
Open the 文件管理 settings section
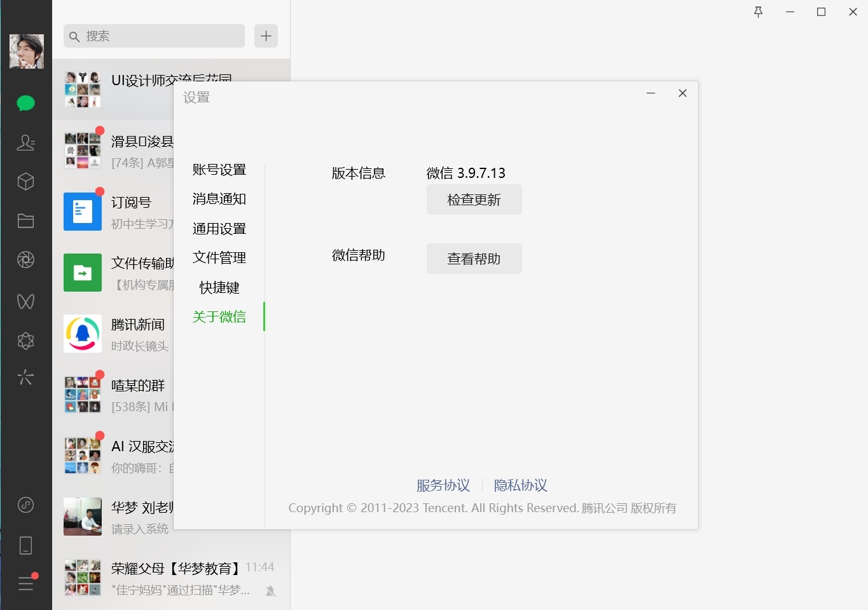pyautogui.click(x=219, y=257)
